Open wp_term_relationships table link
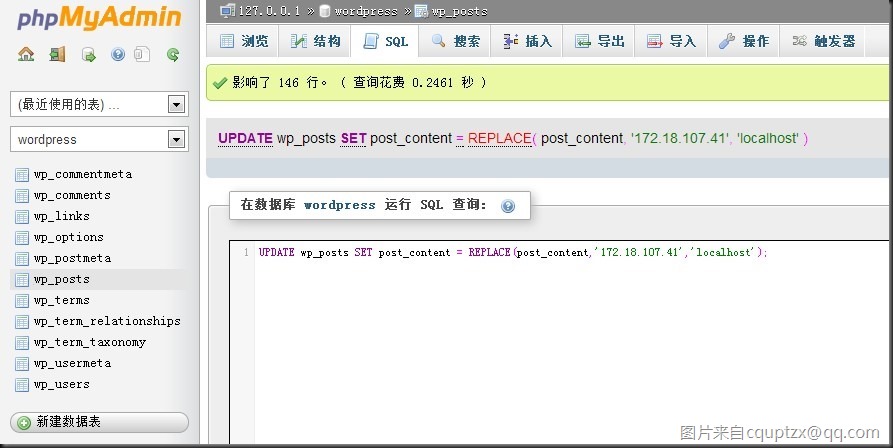893x448 pixels. tap(107, 321)
